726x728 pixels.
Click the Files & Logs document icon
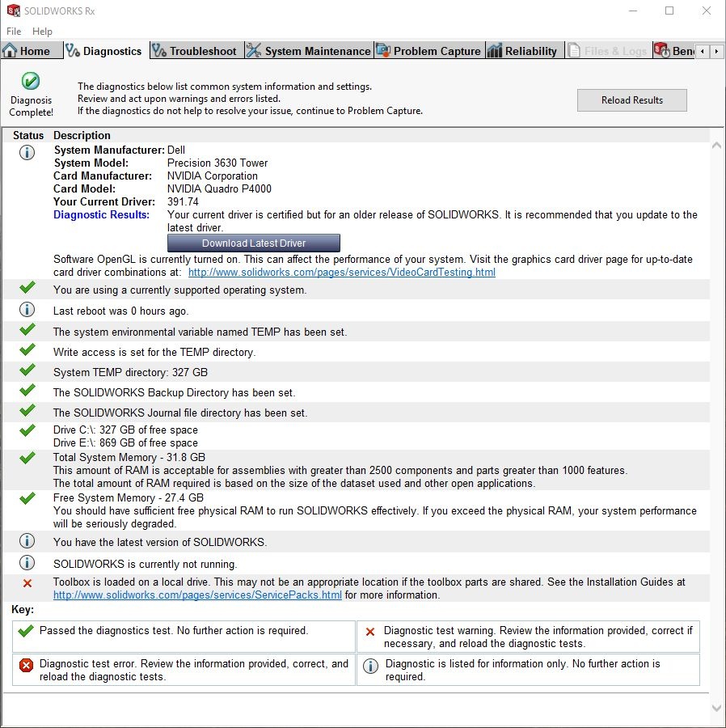[574, 51]
